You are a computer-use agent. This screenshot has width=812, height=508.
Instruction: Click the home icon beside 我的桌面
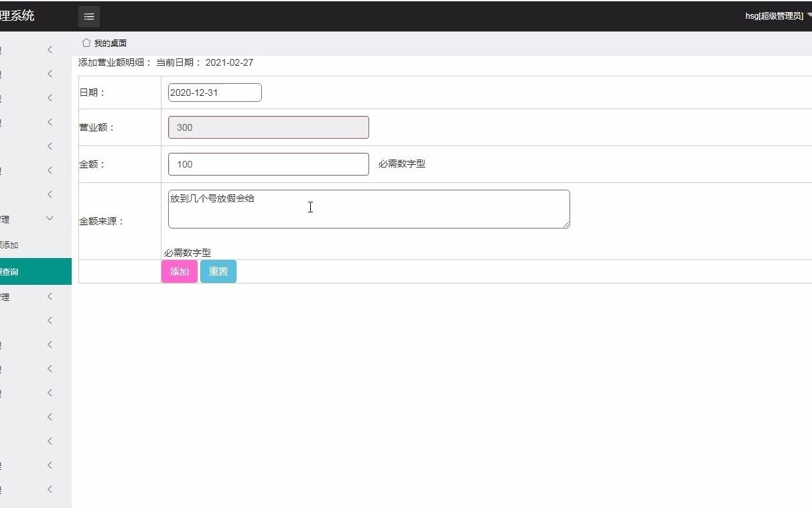coord(86,42)
